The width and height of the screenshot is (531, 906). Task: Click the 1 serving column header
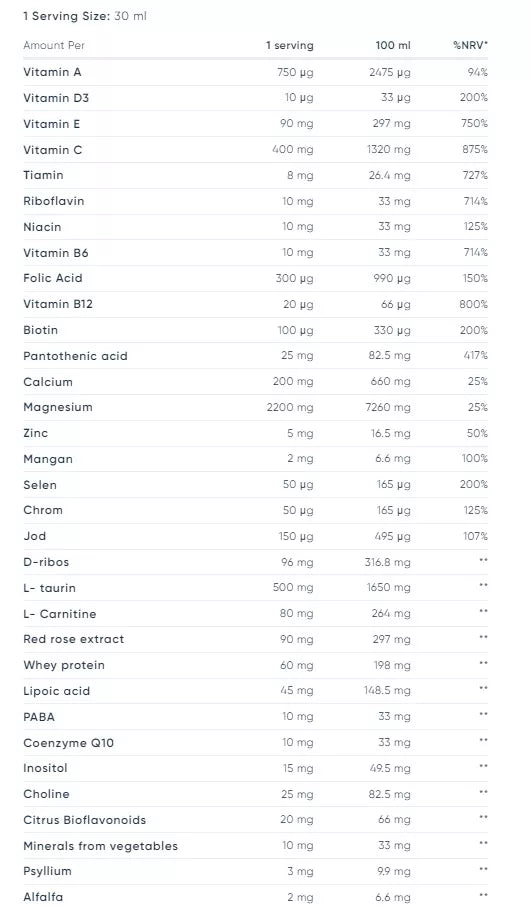[x=289, y=46]
